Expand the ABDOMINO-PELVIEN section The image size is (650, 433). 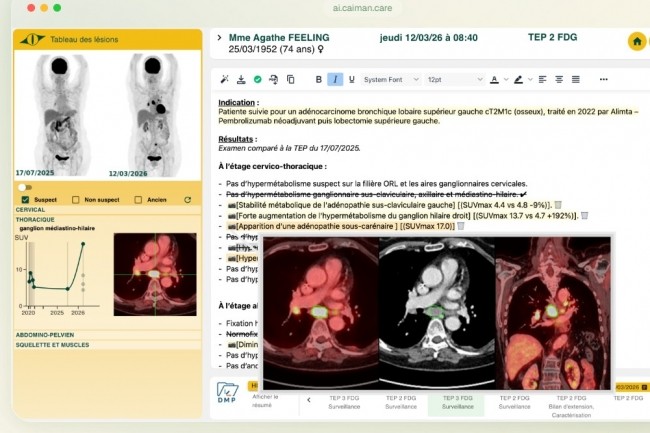tap(107, 335)
